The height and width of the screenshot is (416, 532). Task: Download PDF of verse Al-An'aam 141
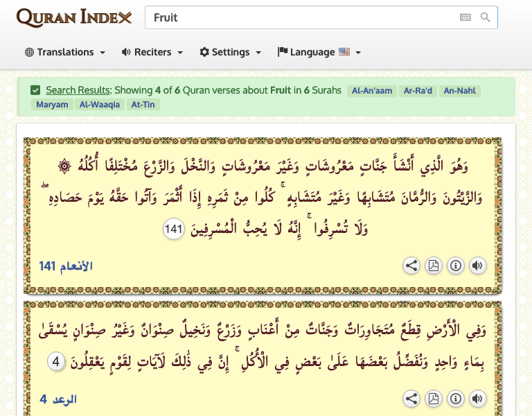pos(434,266)
